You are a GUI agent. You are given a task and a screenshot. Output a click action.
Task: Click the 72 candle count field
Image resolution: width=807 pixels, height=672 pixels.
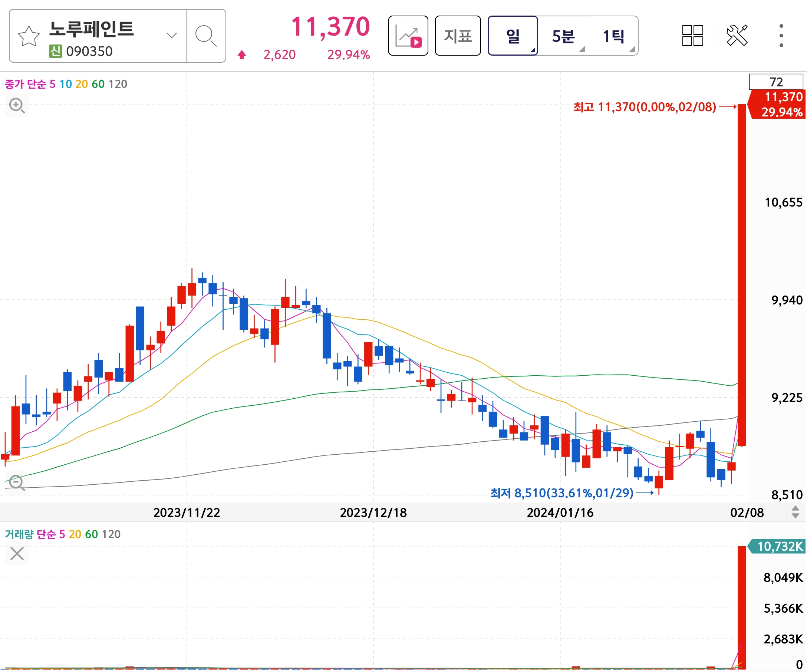[777, 82]
